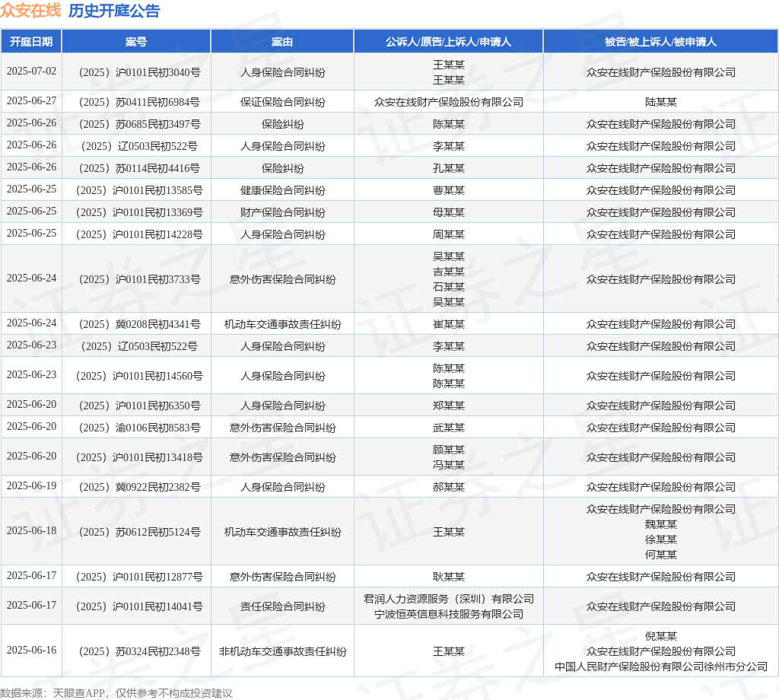Click the 被告/被上诉人/被申请人 column header

pyautogui.click(x=660, y=42)
